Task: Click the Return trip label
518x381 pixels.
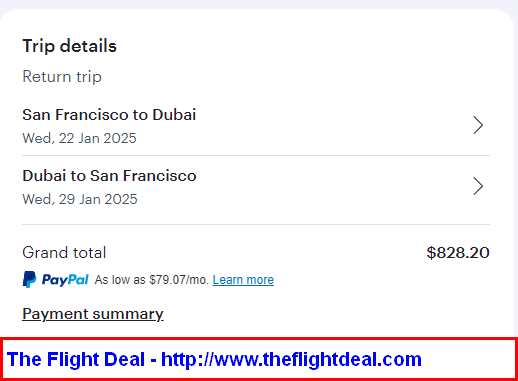Action: (x=62, y=77)
